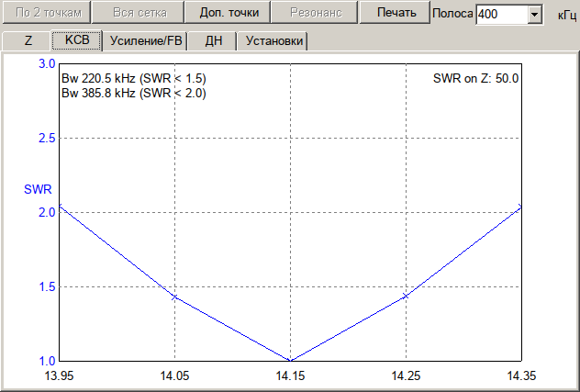
Task: Click the Полоса field showing 400
Action: [501, 16]
